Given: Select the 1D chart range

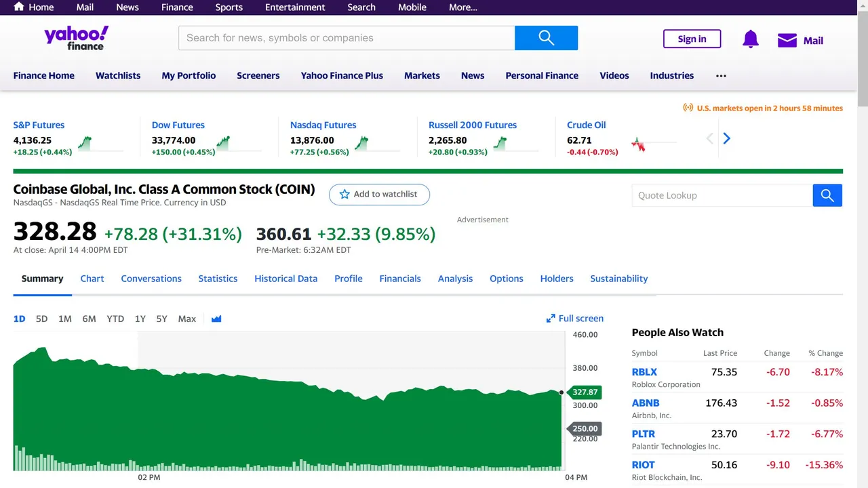Looking at the screenshot, I should [x=20, y=319].
